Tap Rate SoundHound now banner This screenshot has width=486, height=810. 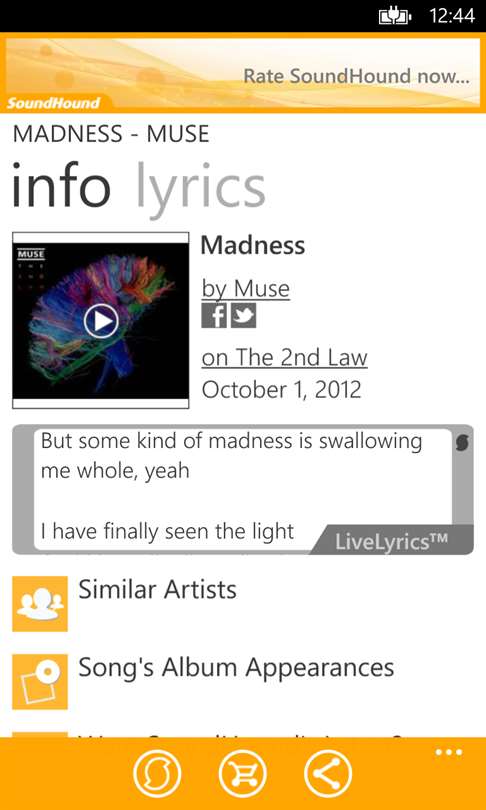[243, 73]
